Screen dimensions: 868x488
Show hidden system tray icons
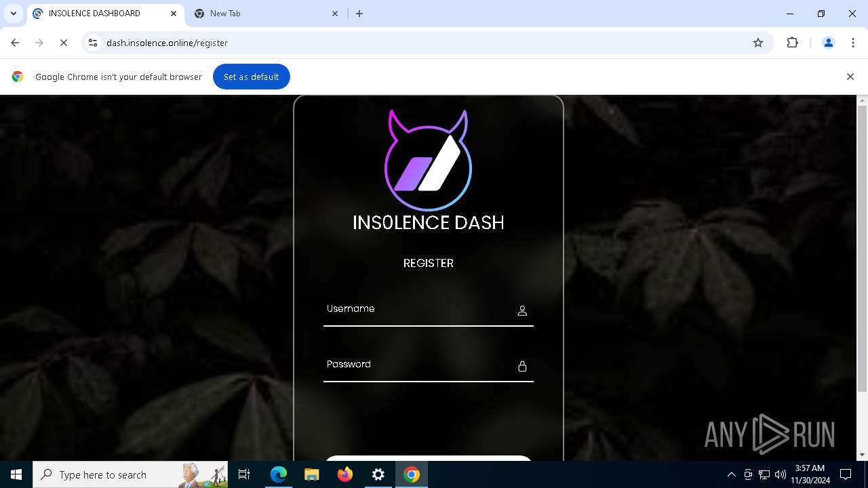click(731, 474)
